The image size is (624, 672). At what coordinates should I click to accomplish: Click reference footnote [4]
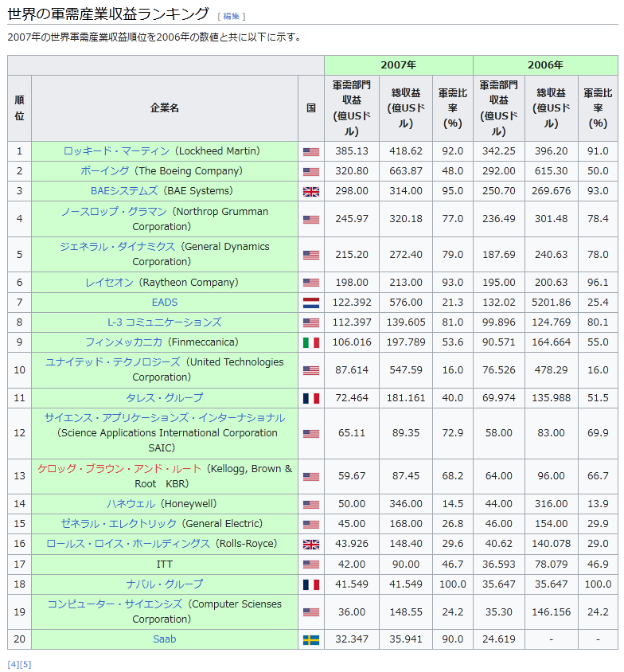click(x=13, y=664)
